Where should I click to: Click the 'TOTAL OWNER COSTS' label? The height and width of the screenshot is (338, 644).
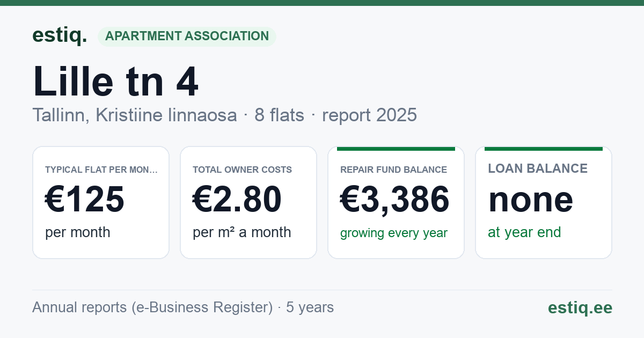(x=242, y=170)
